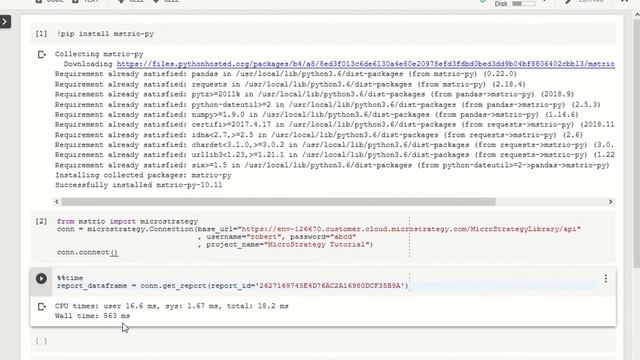Click the 'Wall time: 863 ms' output line

point(93,316)
